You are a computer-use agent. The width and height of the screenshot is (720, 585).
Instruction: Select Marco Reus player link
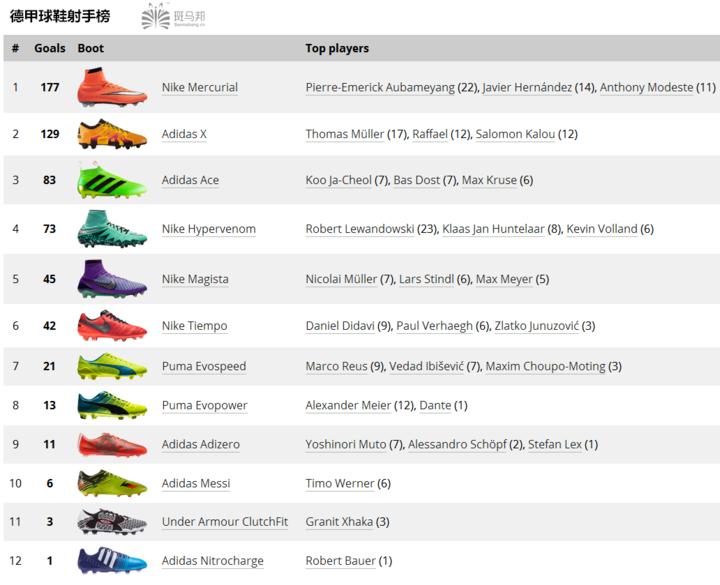(336, 366)
